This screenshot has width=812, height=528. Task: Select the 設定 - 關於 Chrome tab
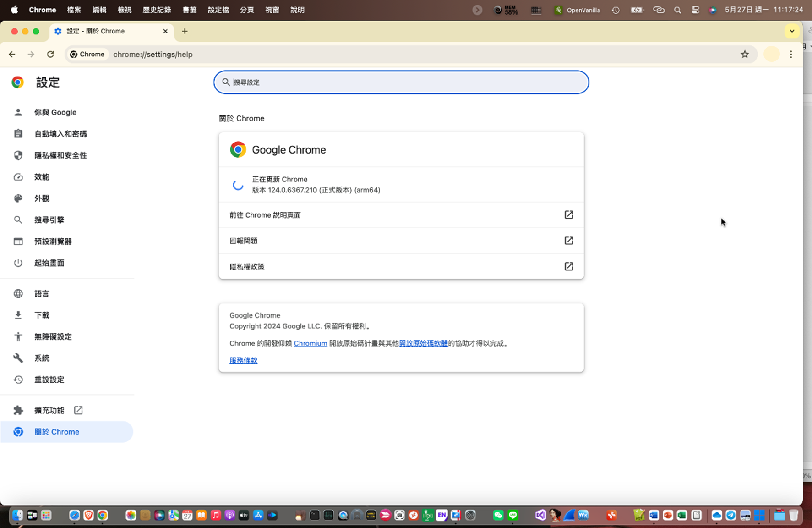(x=111, y=31)
